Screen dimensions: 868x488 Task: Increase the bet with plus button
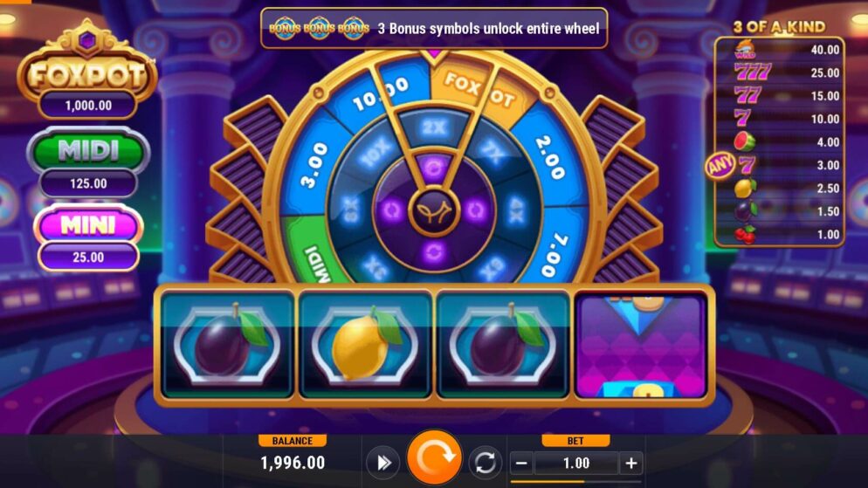point(631,463)
